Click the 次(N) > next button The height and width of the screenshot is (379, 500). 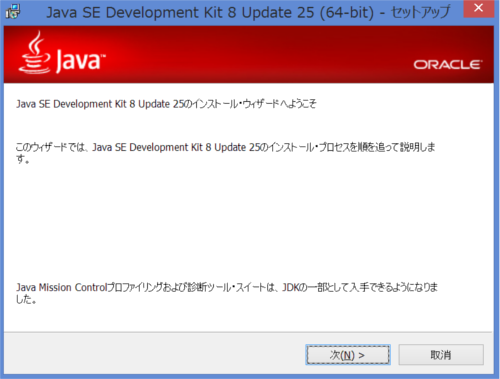click(x=348, y=355)
